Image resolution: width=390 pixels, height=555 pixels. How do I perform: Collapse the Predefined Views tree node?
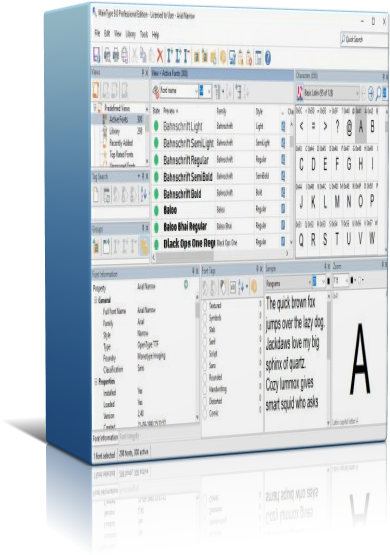pyautogui.click(x=95, y=106)
